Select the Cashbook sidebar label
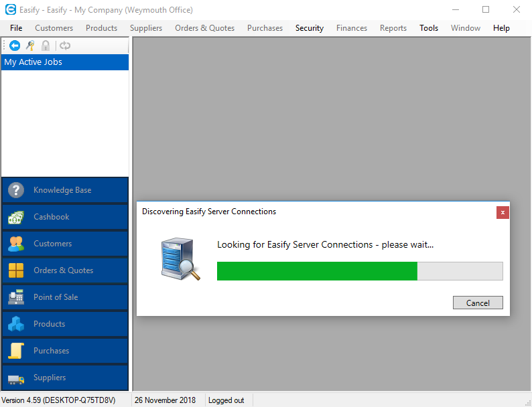 (51, 217)
